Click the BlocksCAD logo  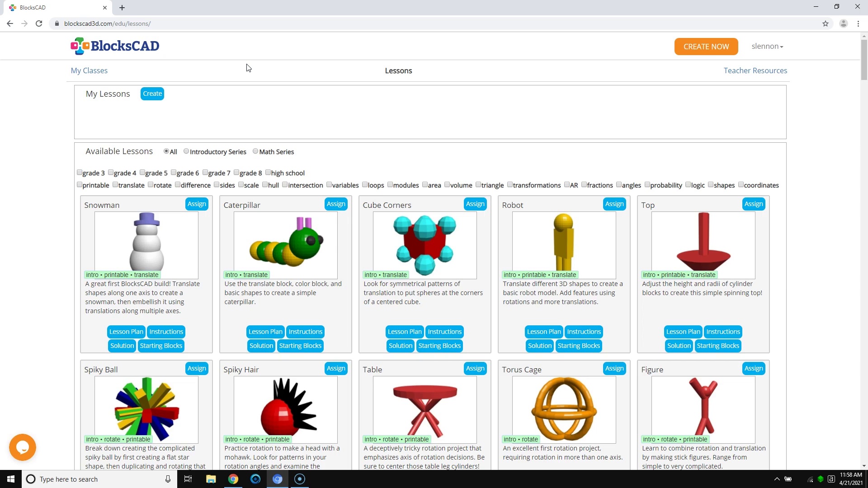pos(115,46)
